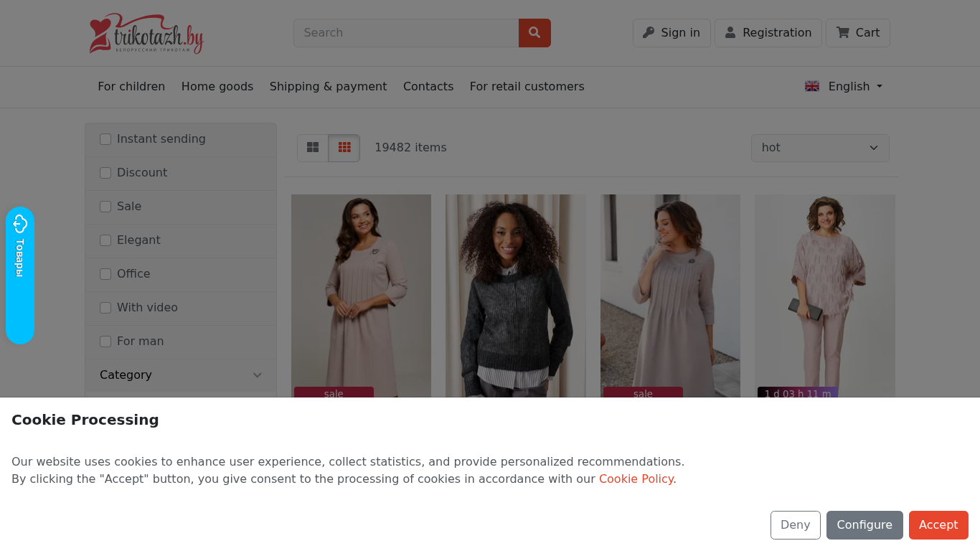Accept the cookie processing

[x=938, y=525]
